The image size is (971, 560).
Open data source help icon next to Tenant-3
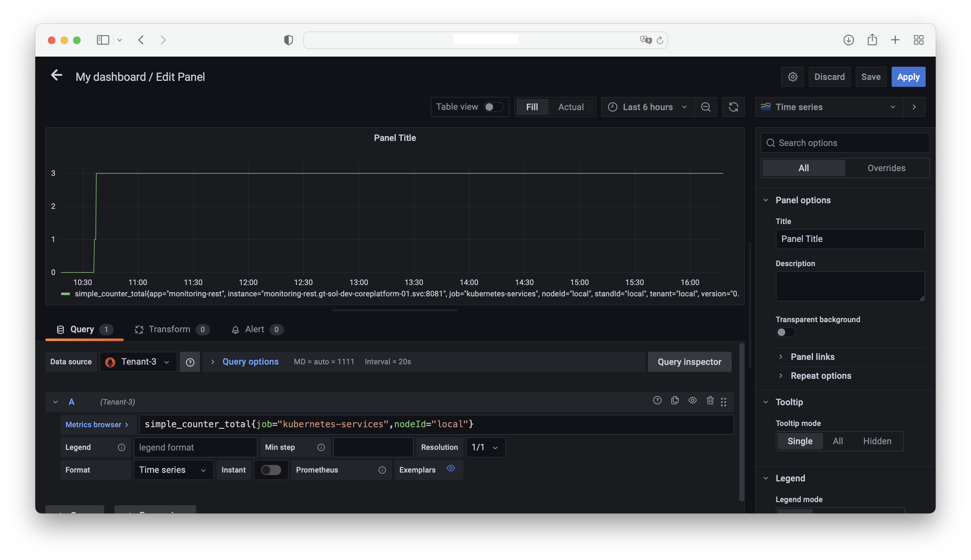[x=190, y=362]
